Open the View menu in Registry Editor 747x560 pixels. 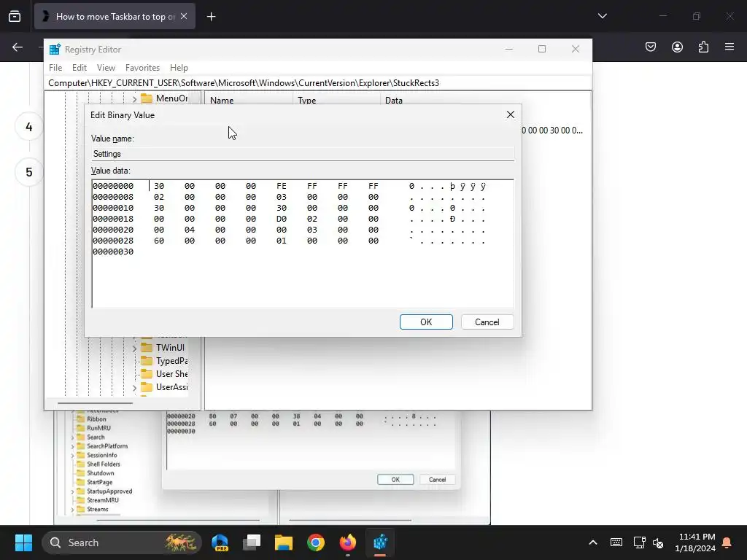[x=106, y=68]
